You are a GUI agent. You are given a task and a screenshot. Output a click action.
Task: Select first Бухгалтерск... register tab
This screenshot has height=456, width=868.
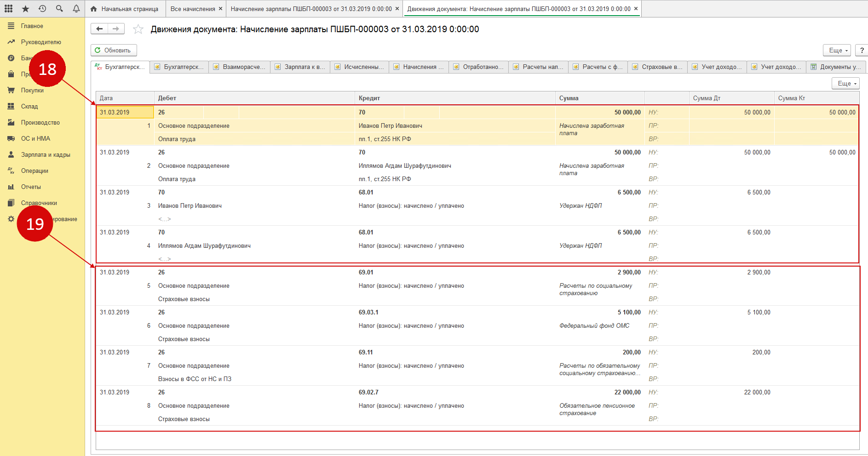[120, 67]
